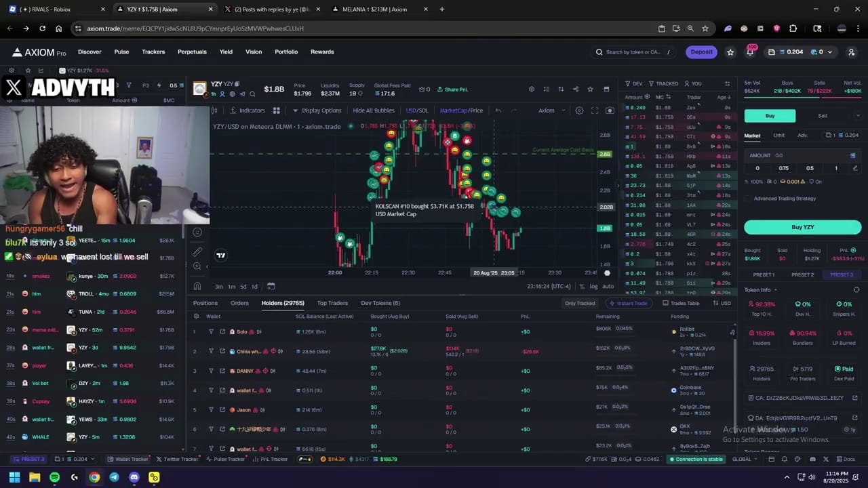
Task: Toggle the TRACKED trades filter
Action: [663, 84]
